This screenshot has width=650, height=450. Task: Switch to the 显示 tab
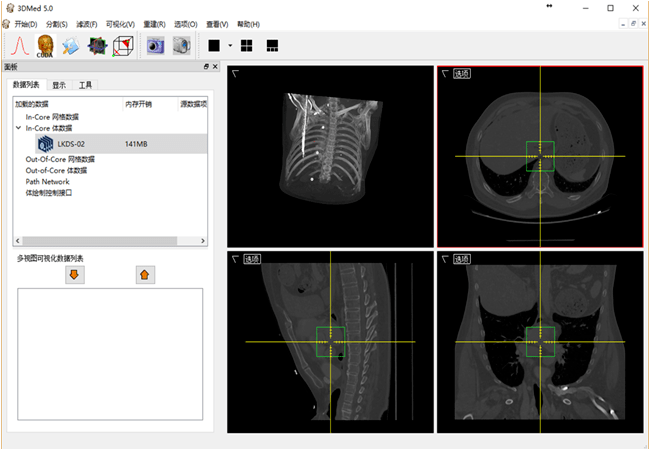(59, 85)
